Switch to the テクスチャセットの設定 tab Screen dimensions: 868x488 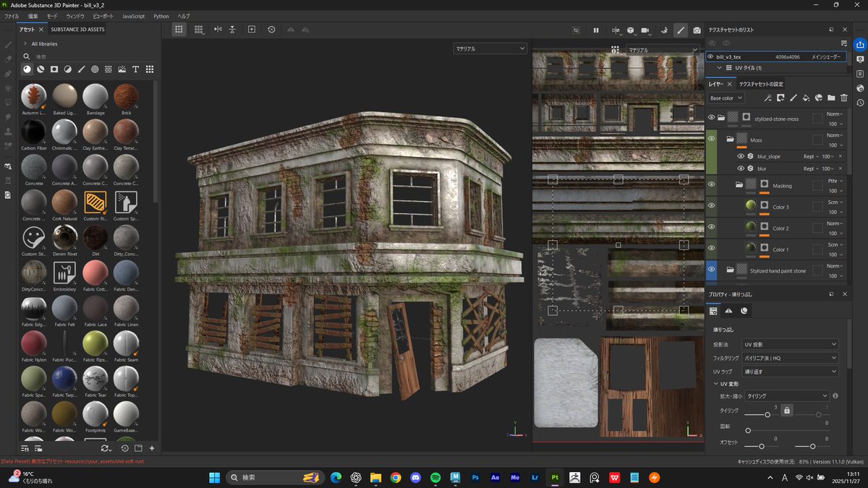coord(761,84)
